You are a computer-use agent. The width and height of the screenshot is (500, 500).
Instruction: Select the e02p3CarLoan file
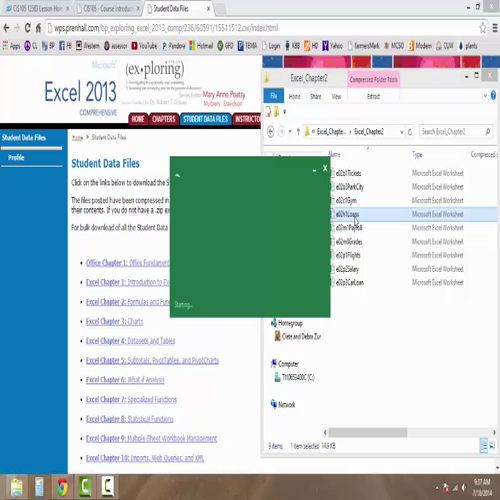350,282
